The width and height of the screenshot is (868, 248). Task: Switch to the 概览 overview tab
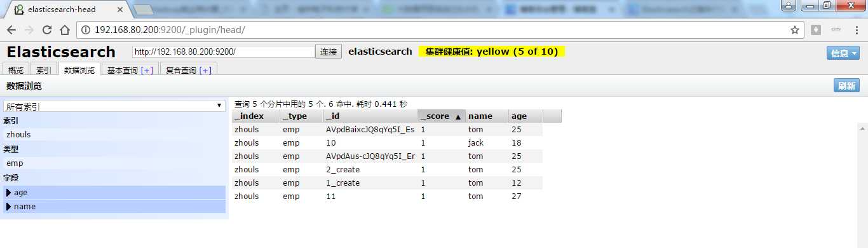tap(16, 70)
